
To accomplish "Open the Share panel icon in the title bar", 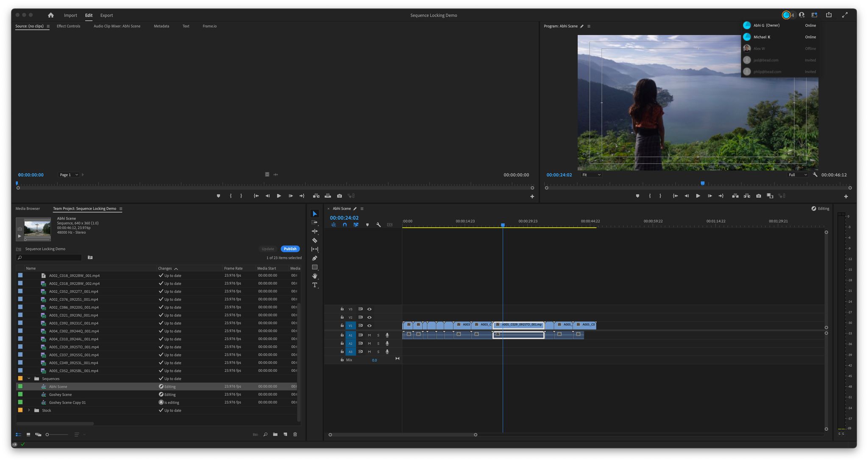I will pyautogui.click(x=829, y=15).
